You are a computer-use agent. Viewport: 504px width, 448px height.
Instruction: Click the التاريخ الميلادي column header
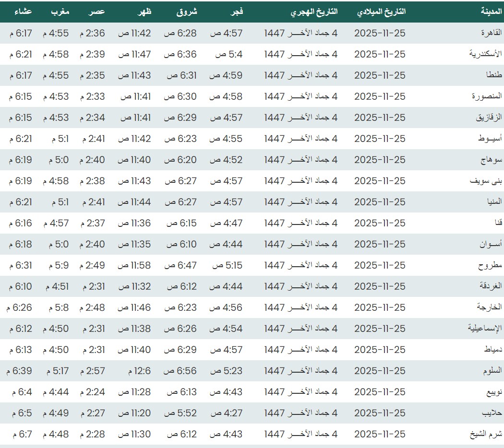(x=381, y=12)
